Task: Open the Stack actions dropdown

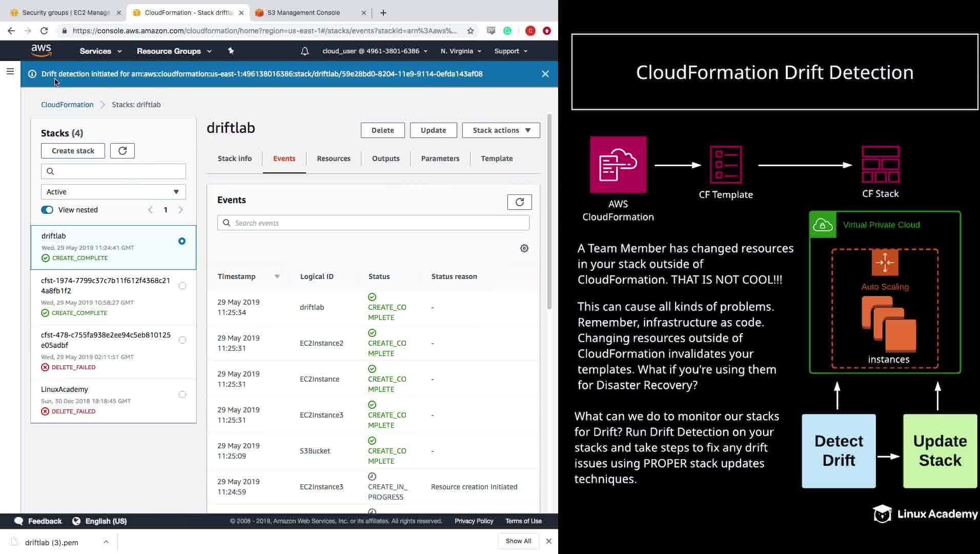Action: point(501,130)
